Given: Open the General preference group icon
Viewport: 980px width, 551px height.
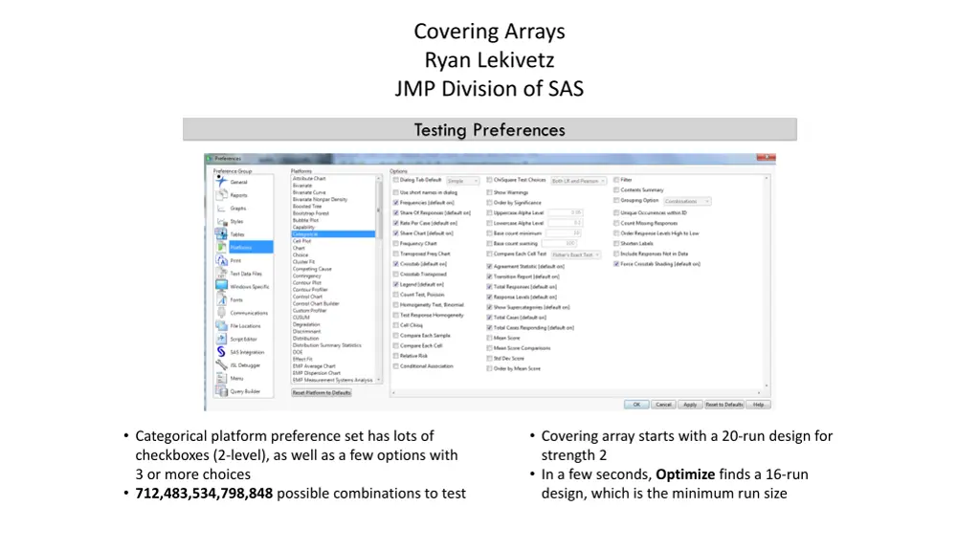Looking at the screenshot, I should [221, 181].
